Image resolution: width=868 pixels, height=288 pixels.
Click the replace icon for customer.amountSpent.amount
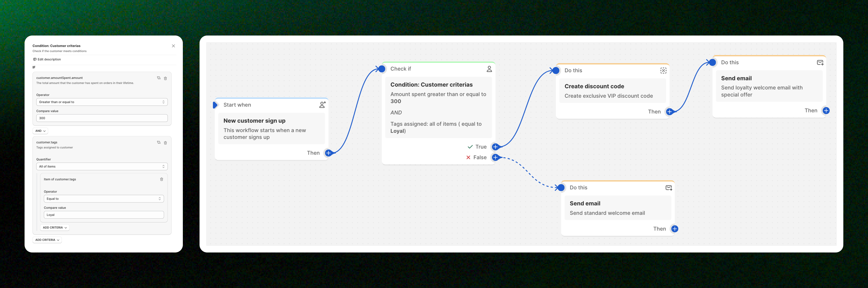pyautogui.click(x=159, y=78)
